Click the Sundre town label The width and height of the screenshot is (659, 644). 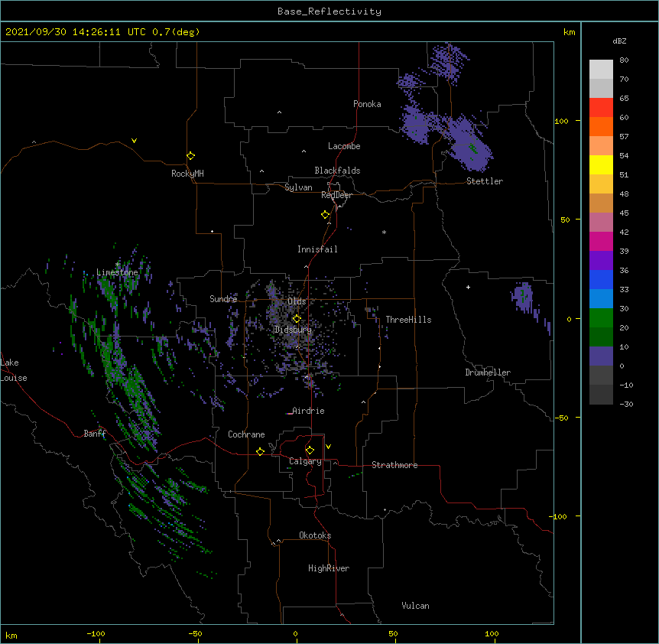pos(223,299)
